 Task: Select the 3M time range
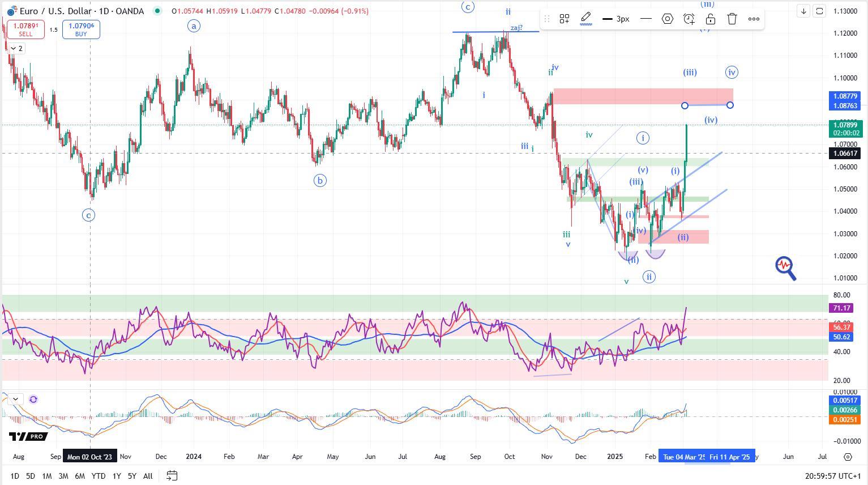coord(63,476)
